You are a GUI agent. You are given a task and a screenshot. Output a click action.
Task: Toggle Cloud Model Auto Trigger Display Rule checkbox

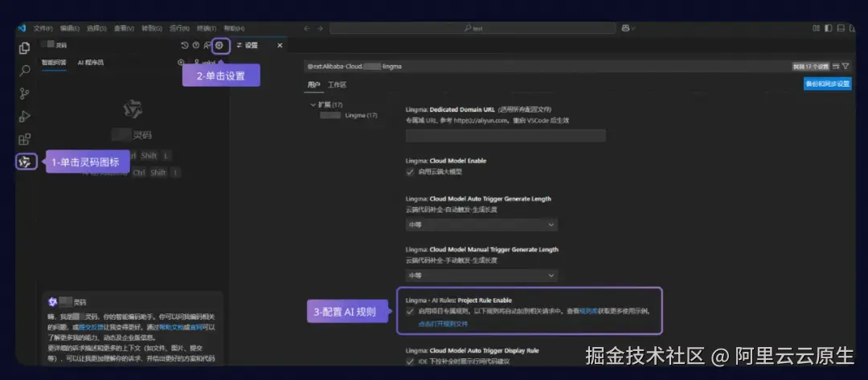(410, 362)
